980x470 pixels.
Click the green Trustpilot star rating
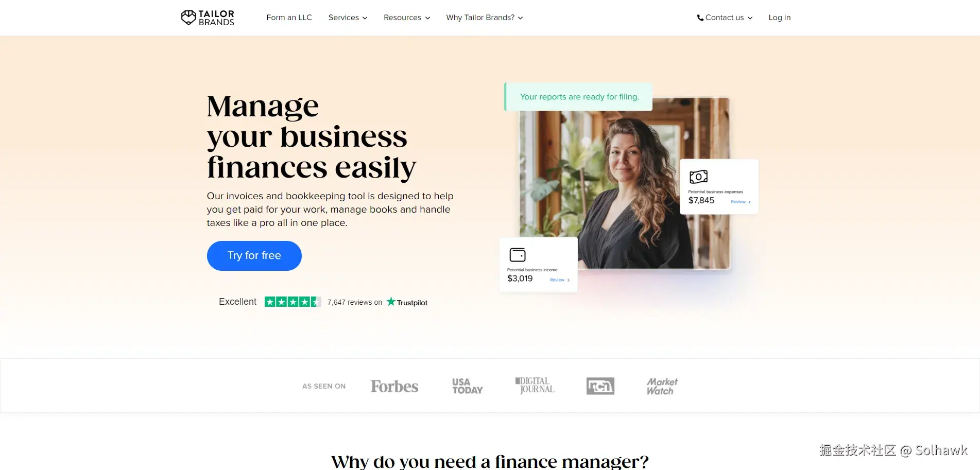[293, 302]
